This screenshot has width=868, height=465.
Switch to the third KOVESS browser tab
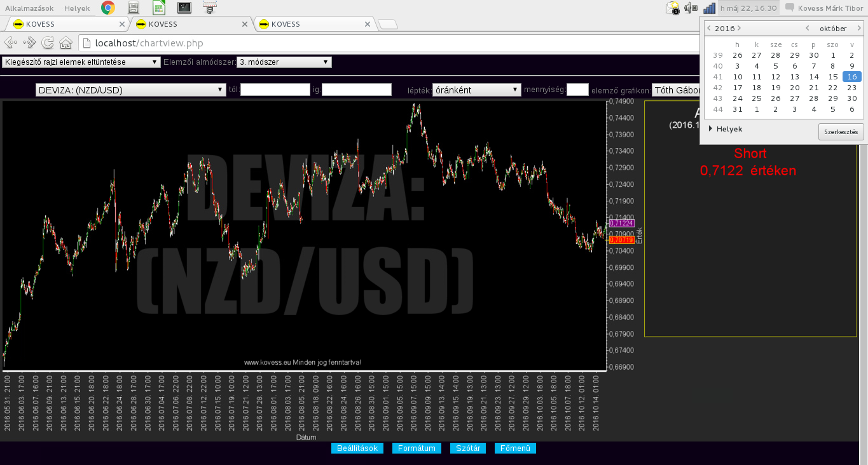click(315, 24)
